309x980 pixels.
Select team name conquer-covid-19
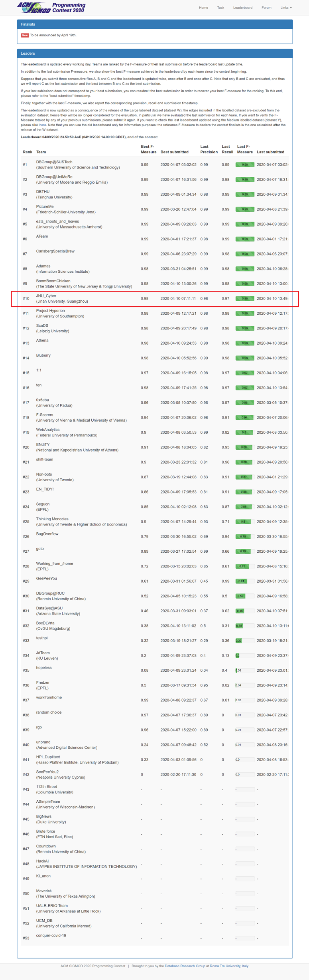click(51, 935)
